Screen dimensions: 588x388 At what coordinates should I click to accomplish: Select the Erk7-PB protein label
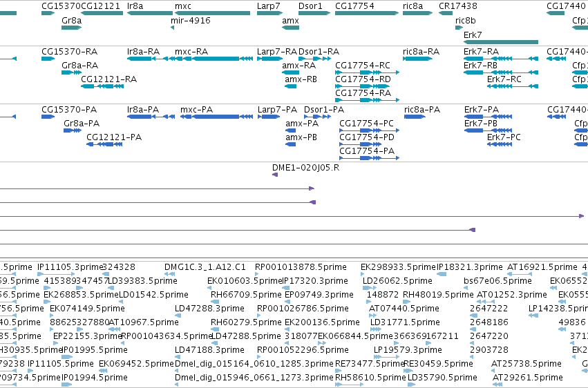point(481,123)
